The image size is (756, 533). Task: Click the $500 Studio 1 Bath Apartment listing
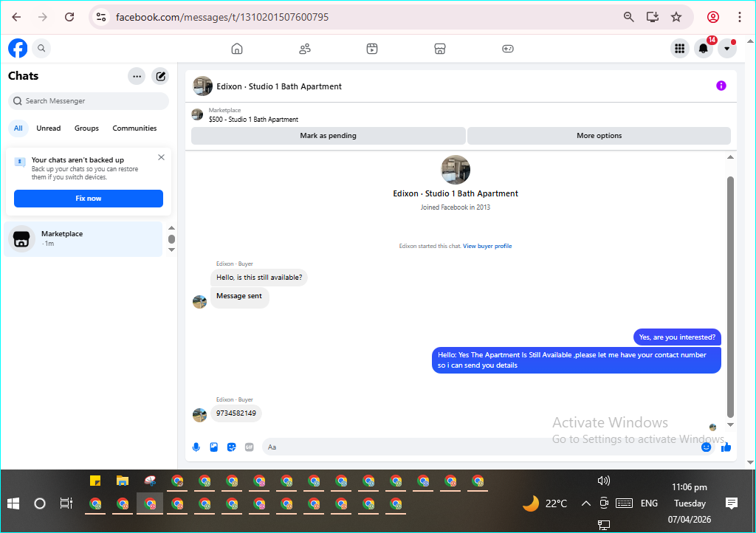[254, 120]
